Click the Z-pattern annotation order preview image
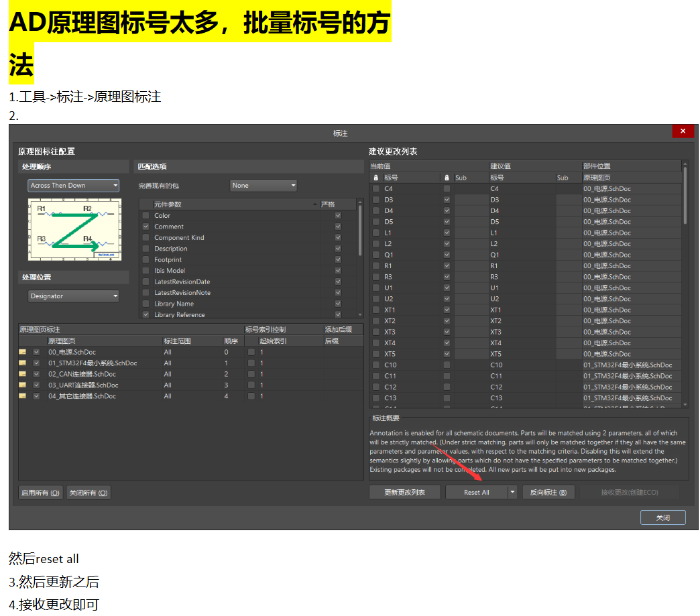 (x=74, y=230)
